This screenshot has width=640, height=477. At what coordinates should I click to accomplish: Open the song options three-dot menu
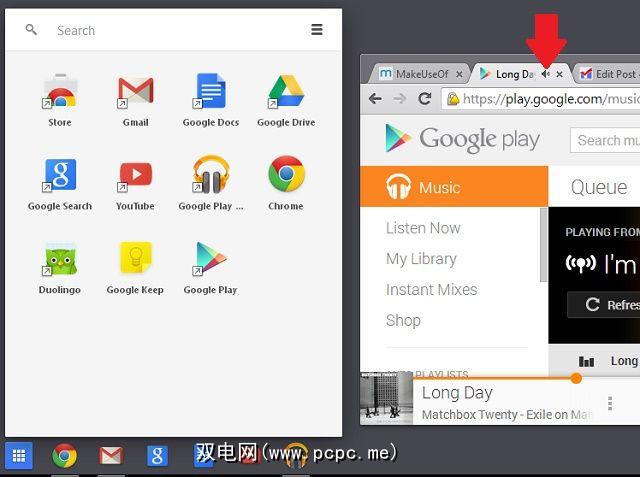[x=610, y=403]
